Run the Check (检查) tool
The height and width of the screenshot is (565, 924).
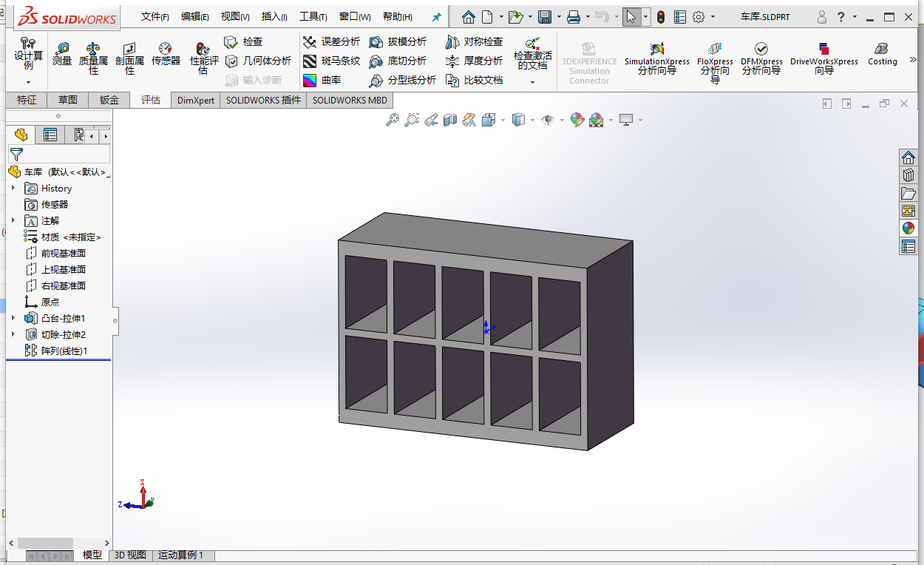(244, 42)
